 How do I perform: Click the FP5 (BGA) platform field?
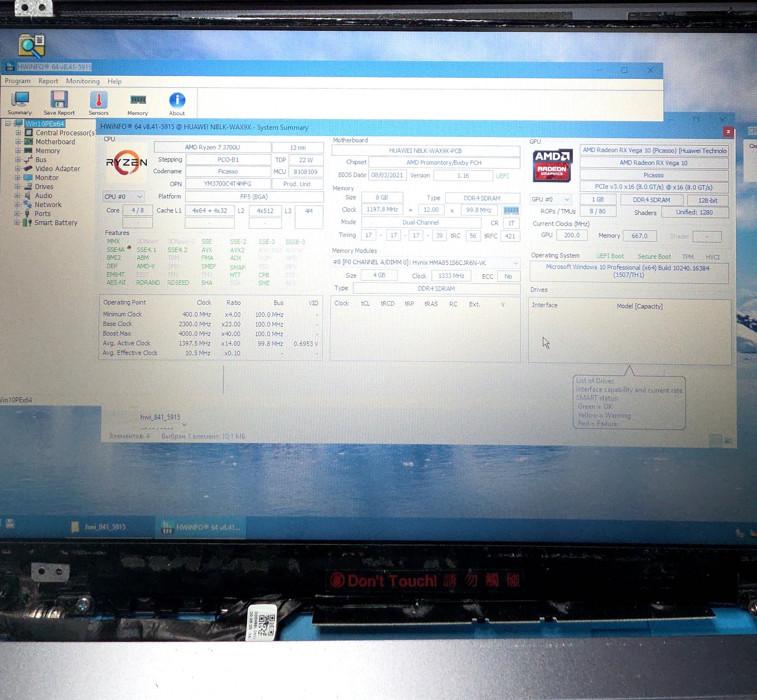(254, 197)
